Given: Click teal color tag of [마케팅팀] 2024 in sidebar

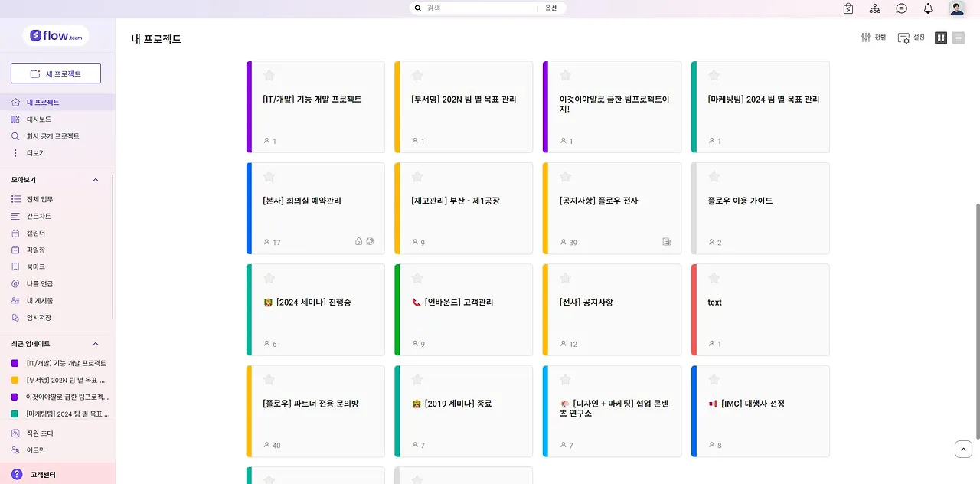Looking at the screenshot, I should (x=15, y=414).
